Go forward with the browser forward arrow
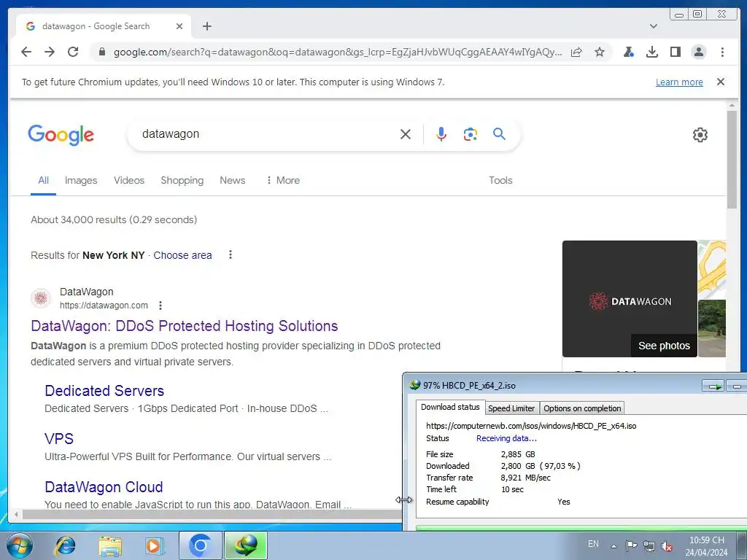747x560 pixels. (x=50, y=52)
